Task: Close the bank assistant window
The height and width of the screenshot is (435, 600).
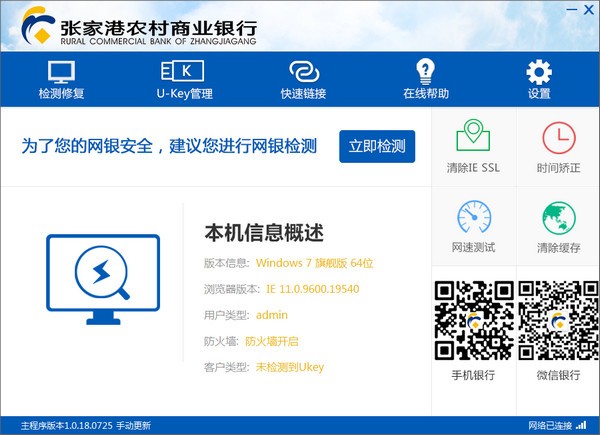Action: (589, 10)
